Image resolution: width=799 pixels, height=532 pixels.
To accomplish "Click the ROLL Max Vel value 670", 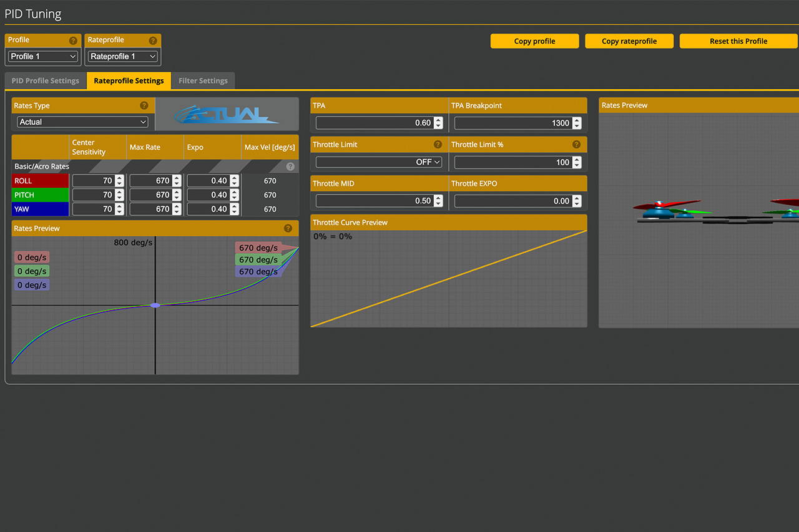I will [270, 181].
